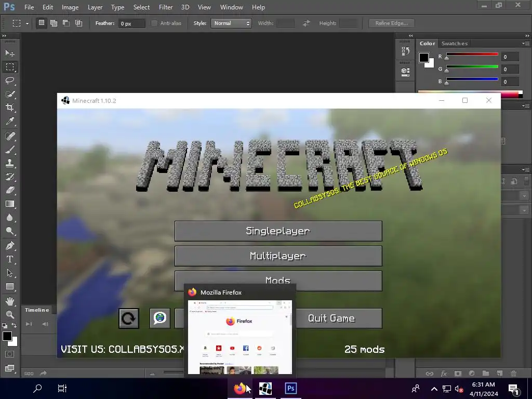The width and height of the screenshot is (532, 399).
Task: Select the Pen tool
Action: [10, 246]
